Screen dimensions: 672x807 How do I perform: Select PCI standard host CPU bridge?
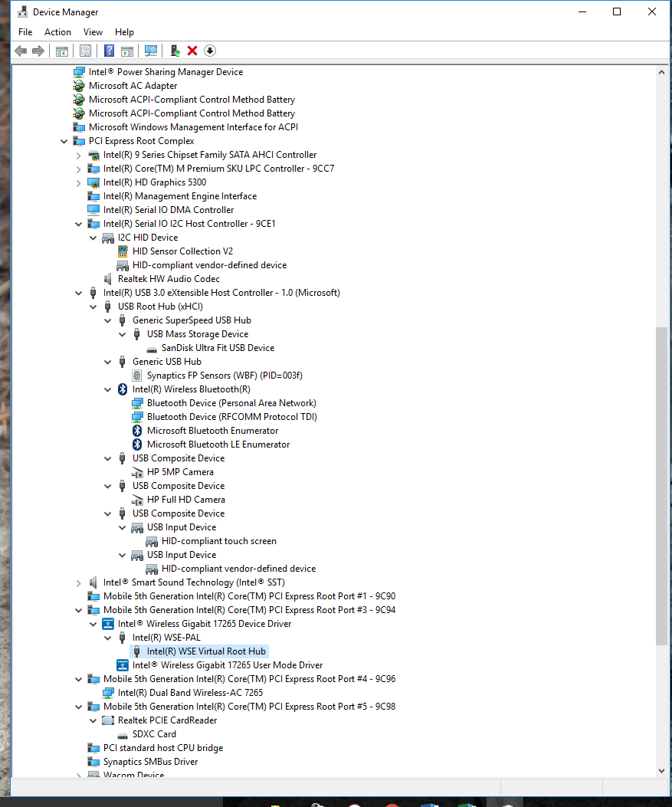163,748
